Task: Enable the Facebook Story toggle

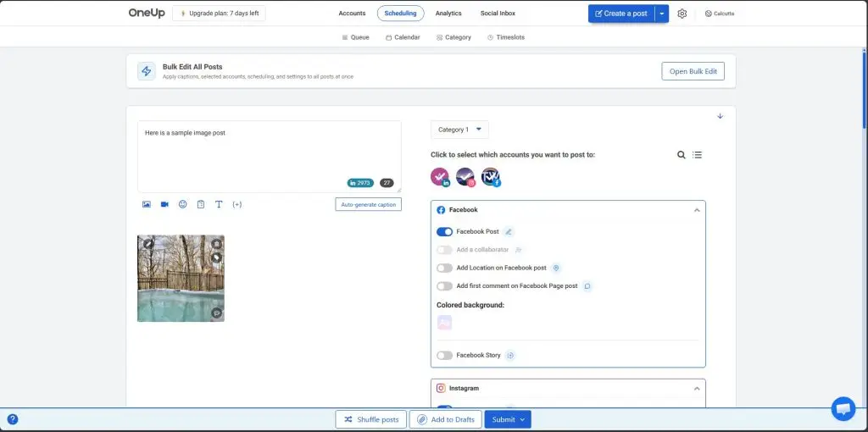Action: [444, 355]
